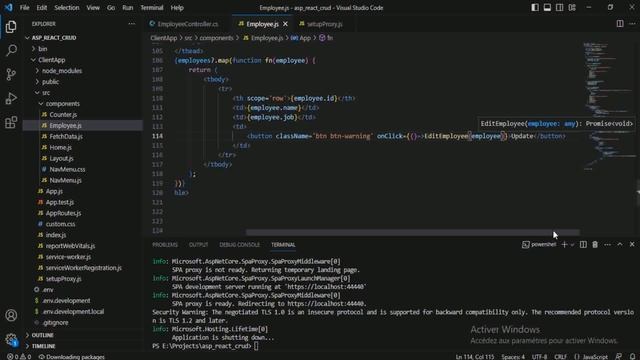Image resolution: width=640 pixels, height=360 pixels.
Task: Collapse the ASP_REACT_CRUD root folder
Action: 82,38
